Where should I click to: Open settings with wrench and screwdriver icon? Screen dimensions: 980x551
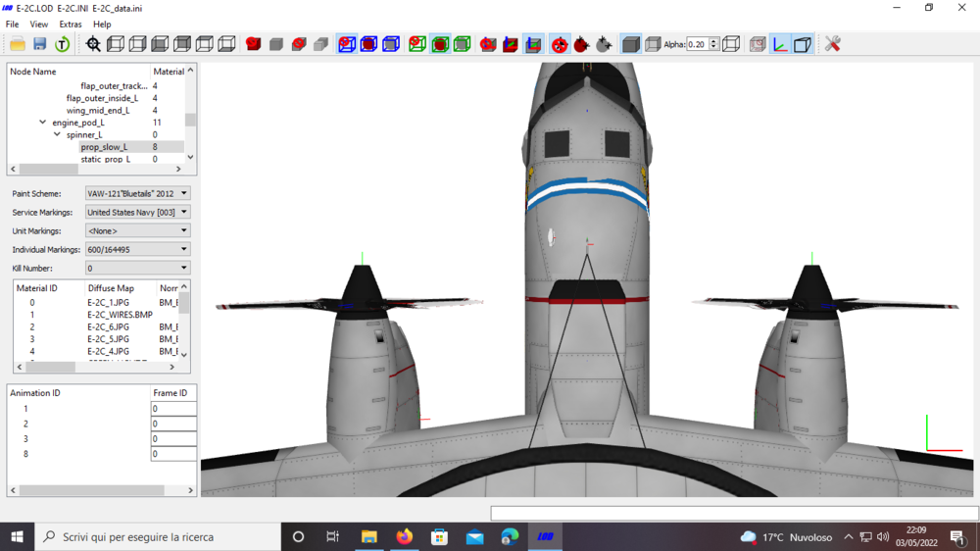832,44
